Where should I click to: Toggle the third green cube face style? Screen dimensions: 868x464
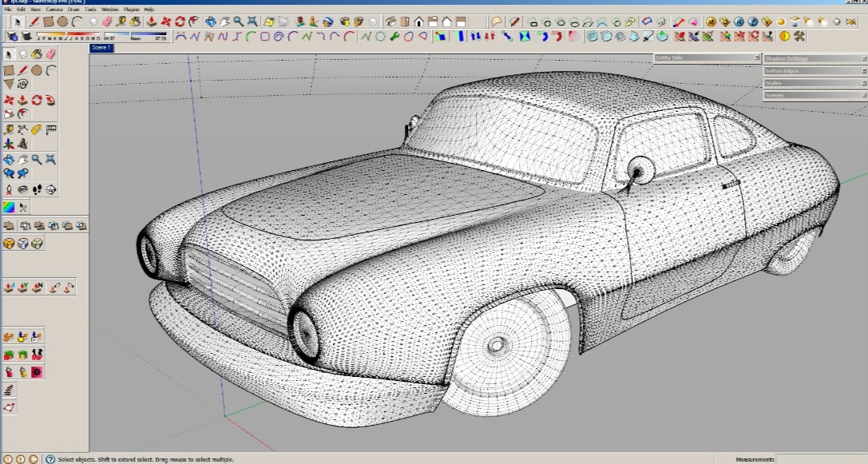(x=37, y=243)
